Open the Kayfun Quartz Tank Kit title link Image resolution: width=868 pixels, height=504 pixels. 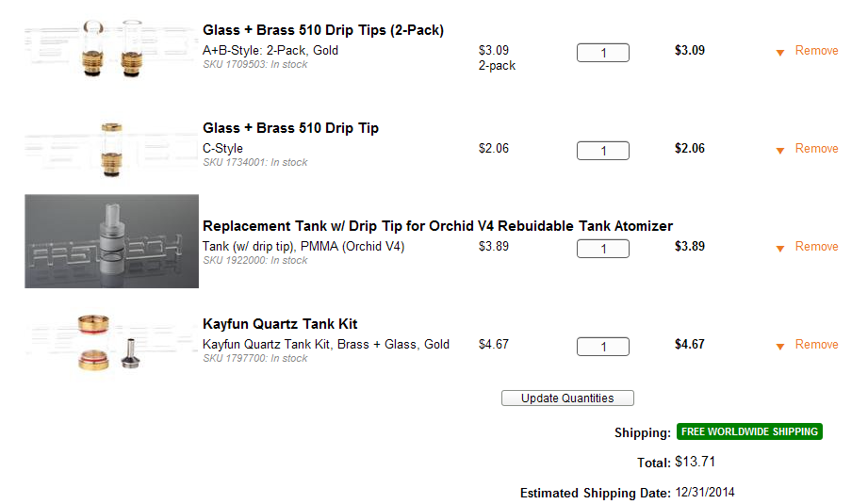(x=280, y=324)
